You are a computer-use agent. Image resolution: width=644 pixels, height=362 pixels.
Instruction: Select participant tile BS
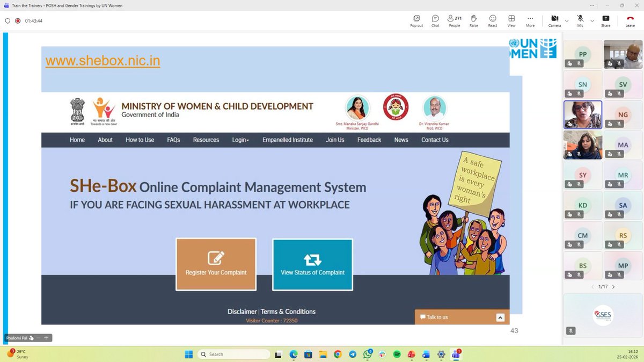click(583, 266)
